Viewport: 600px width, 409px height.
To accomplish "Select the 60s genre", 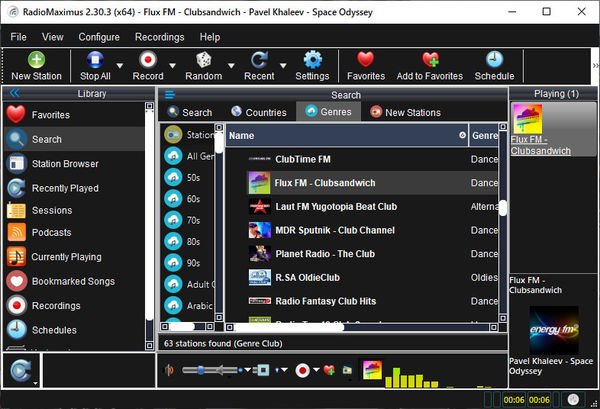I will 188,199.
